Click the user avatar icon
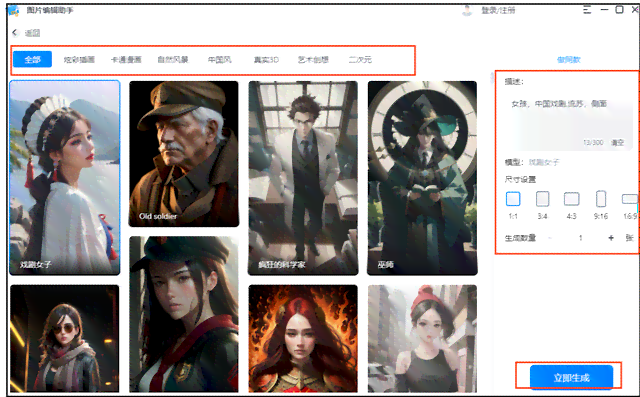This screenshot has height=397, width=640. click(x=467, y=11)
